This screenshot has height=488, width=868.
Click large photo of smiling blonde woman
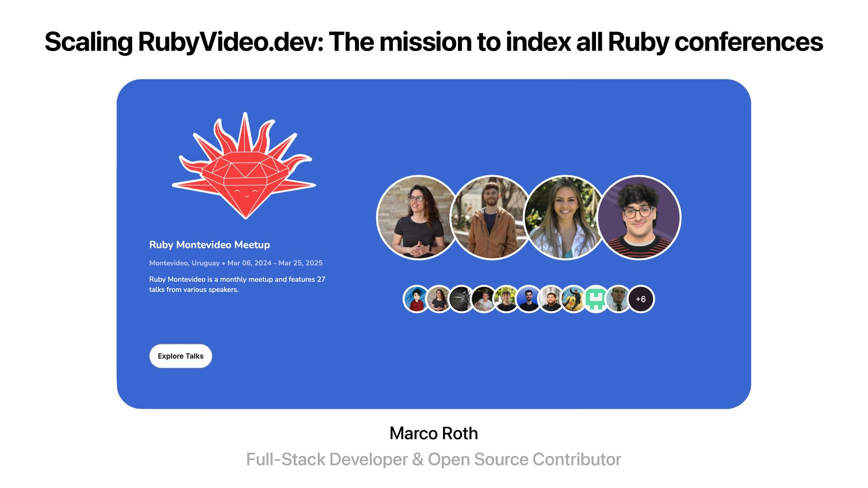click(x=565, y=217)
